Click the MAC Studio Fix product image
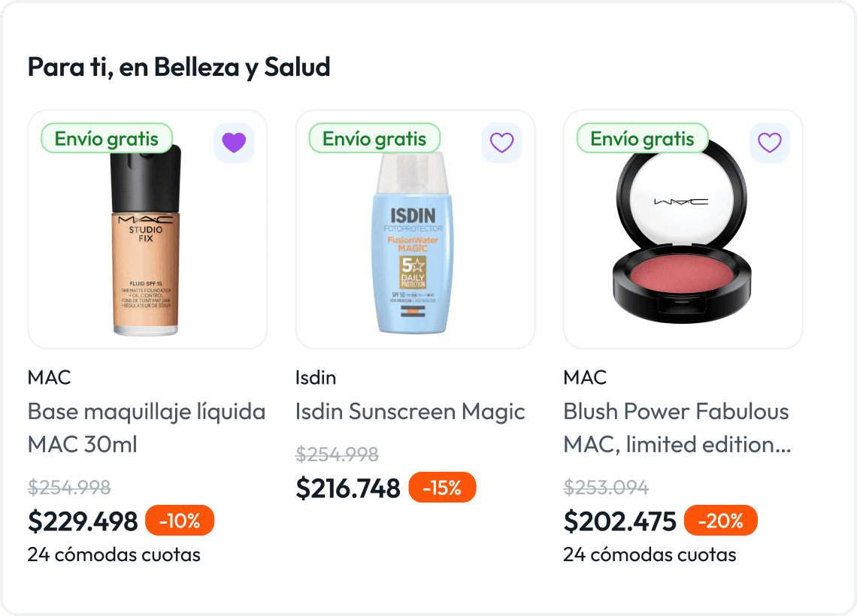 (x=147, y=229)
